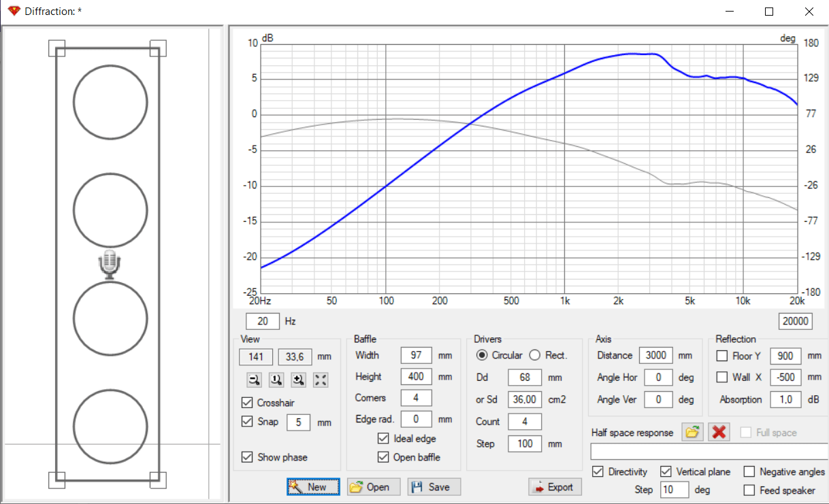
Task: Toggle Directivity checkbox
Action: [x=598, y=471]
